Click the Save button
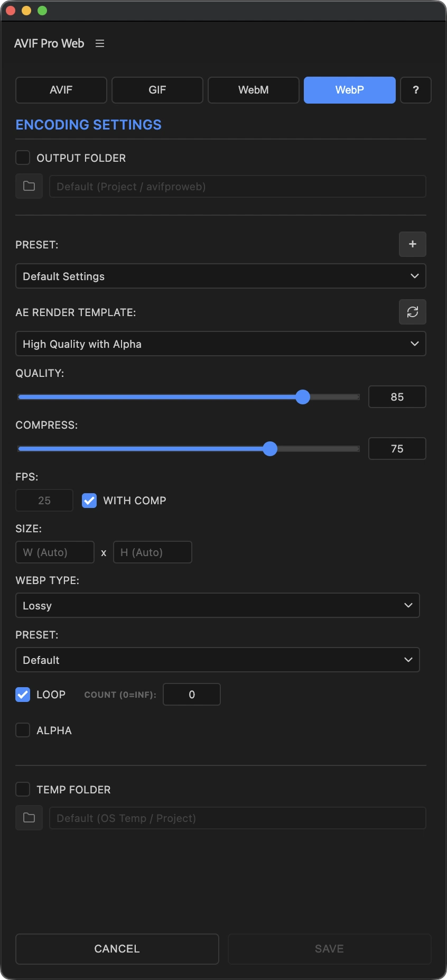Screen dimensions: 447x980 330,949
